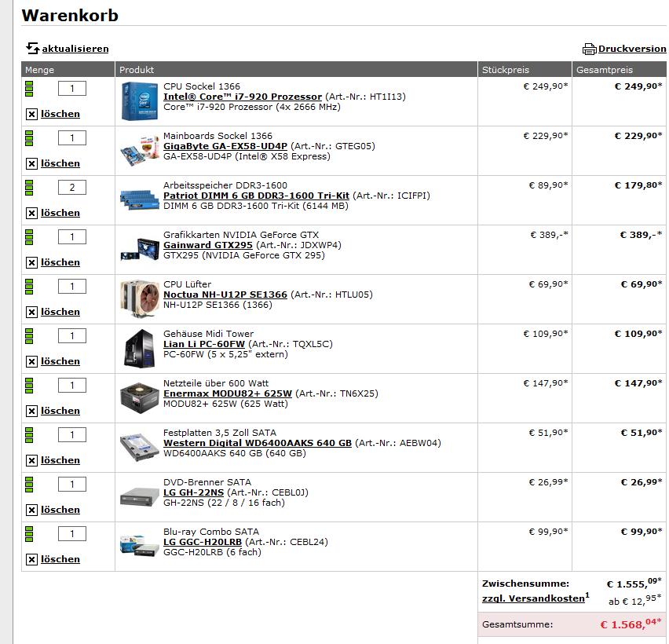Screen dimensions: 669x644
Task: Click quantity field for Patriot DIMM showing 2
Action: [72, 188]
